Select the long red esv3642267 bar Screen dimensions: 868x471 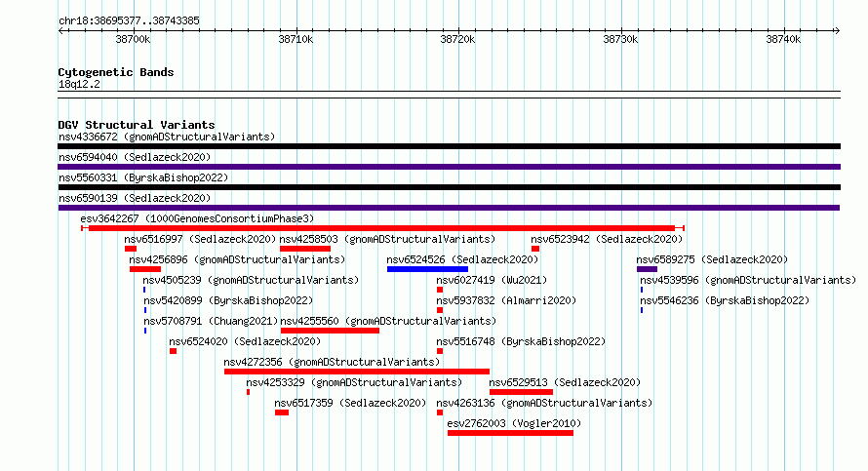click(383, 228)
